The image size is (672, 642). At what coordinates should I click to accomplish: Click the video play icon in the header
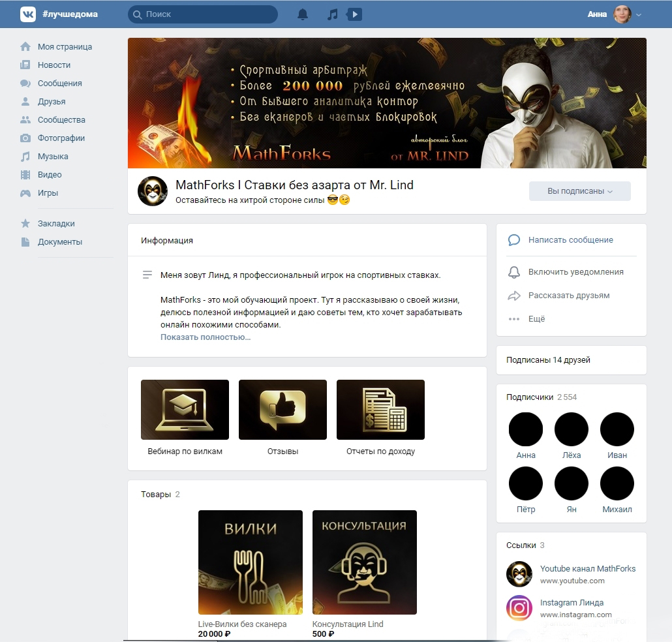point(354,14)
